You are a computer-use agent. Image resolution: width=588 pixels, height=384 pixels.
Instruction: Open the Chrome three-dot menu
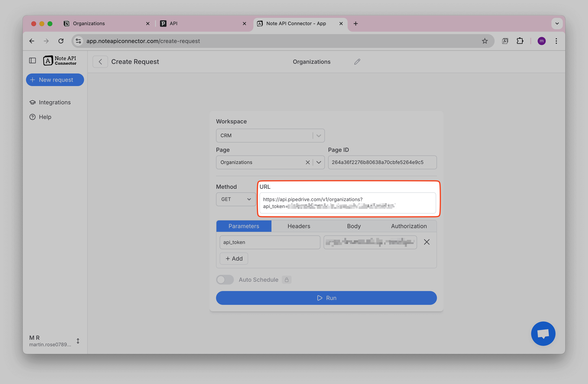pyautogui.click(x=556, y=41)
